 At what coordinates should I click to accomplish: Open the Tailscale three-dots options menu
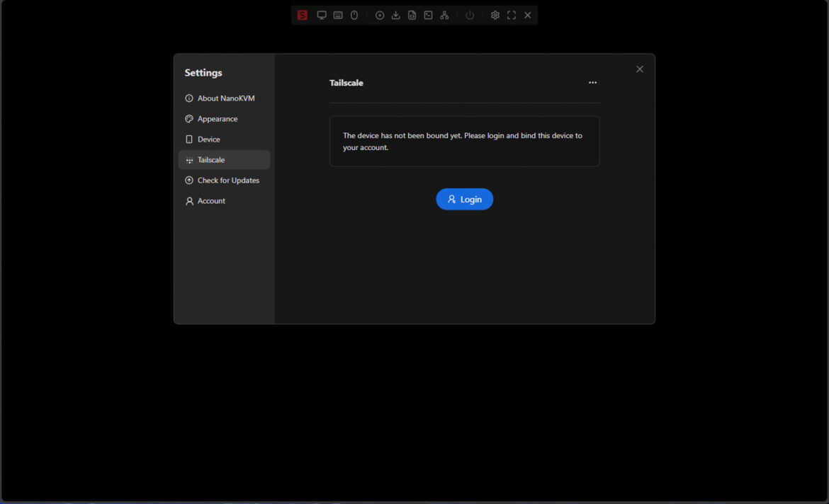coord(592,82)
